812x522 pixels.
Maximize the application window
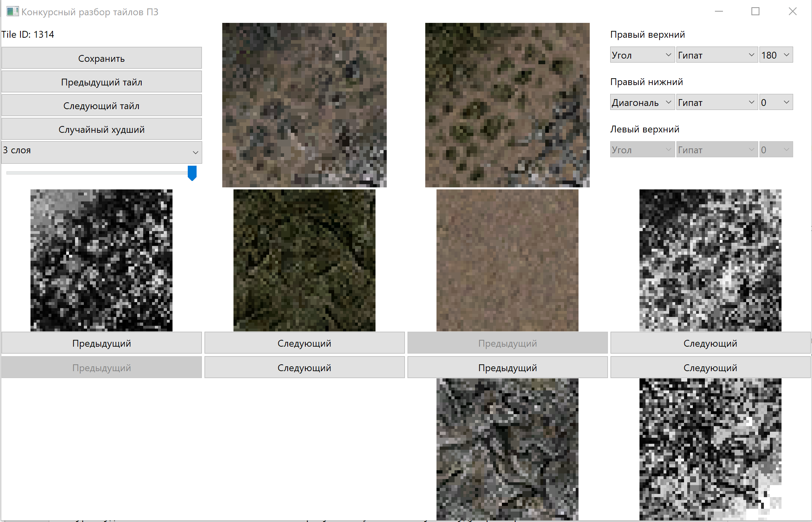(755, 12)
